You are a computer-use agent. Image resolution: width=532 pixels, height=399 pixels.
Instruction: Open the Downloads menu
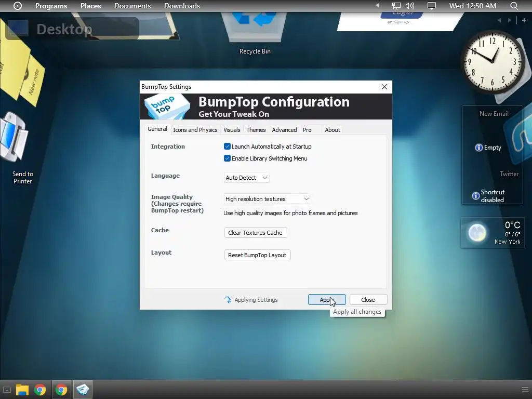coord(182,6)
